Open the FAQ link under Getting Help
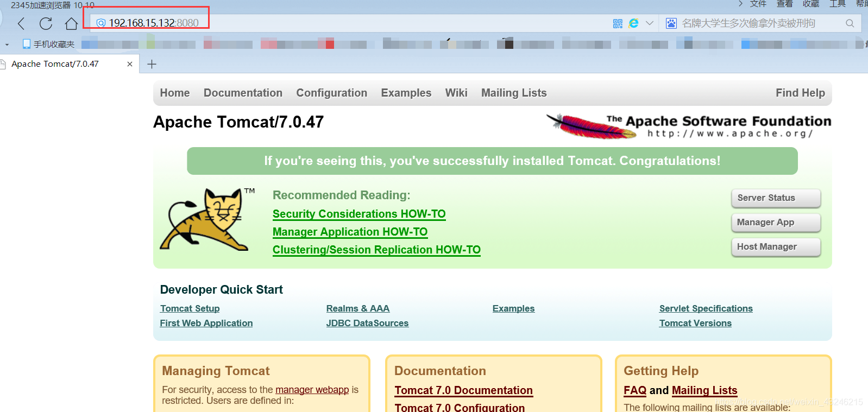 point(635,390)
